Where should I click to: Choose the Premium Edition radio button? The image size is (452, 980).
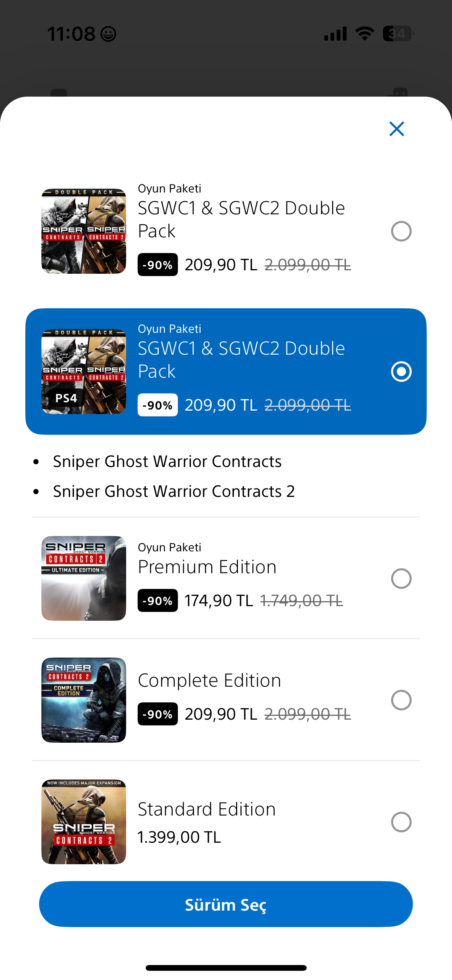click(401, 579)
